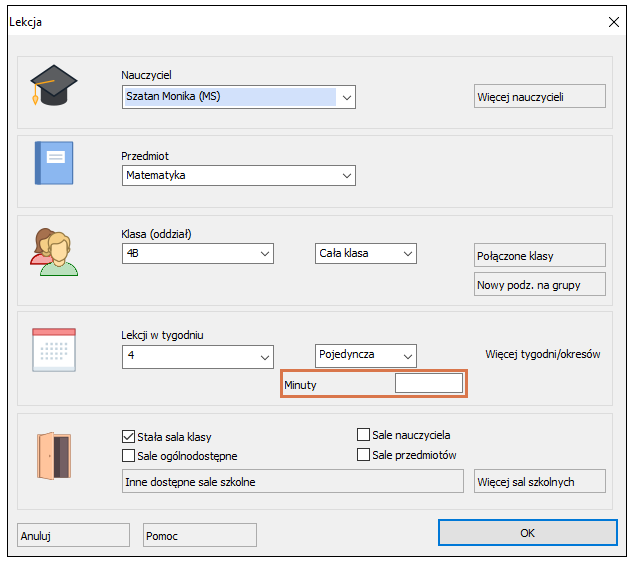Expand the Pojedyncza lesson type dropdown
This screenshot has width=635, height=565.
click(x=406, y=355)
